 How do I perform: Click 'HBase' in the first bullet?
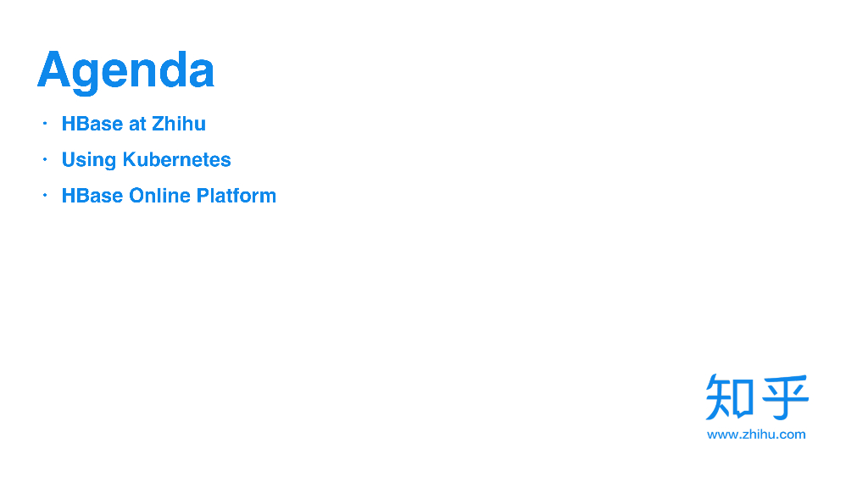click(x=92, y=124)
